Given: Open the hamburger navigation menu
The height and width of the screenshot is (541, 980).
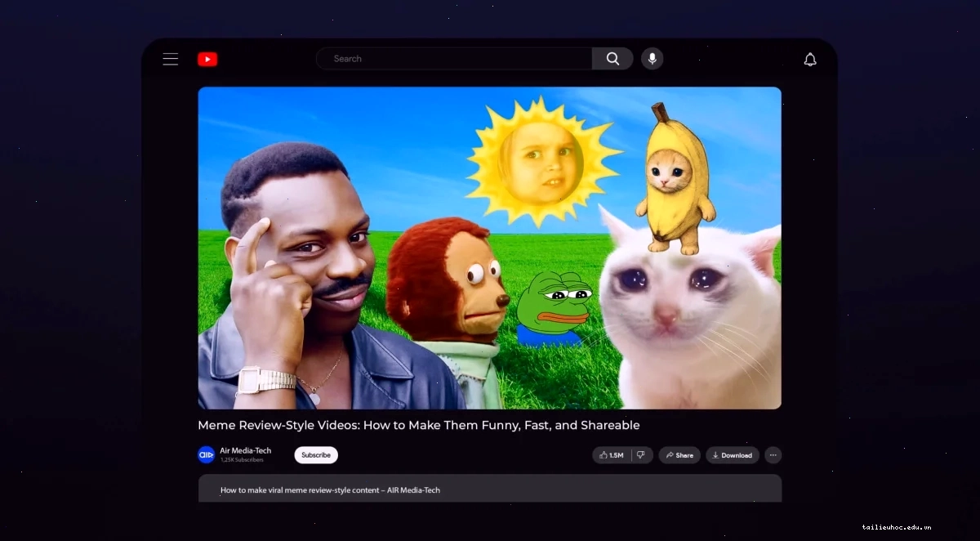Looking at the screenshot, I should tap(170, 59).
